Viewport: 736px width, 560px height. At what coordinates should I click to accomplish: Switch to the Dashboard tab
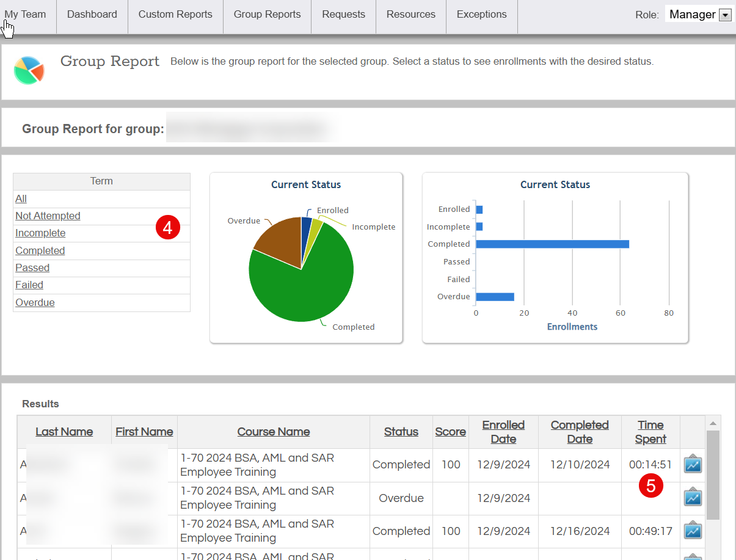[x=92, y=15]
